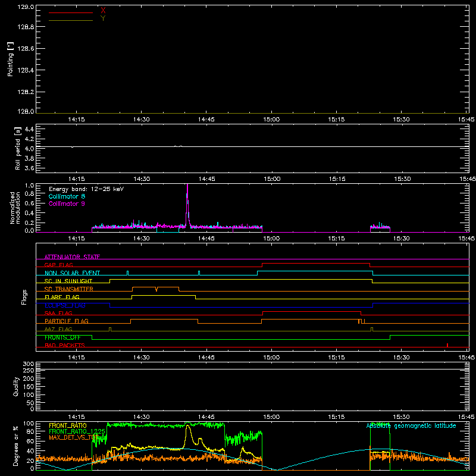
Task: Click the 14:30 label under Flags plot
Action: point(141,358)
